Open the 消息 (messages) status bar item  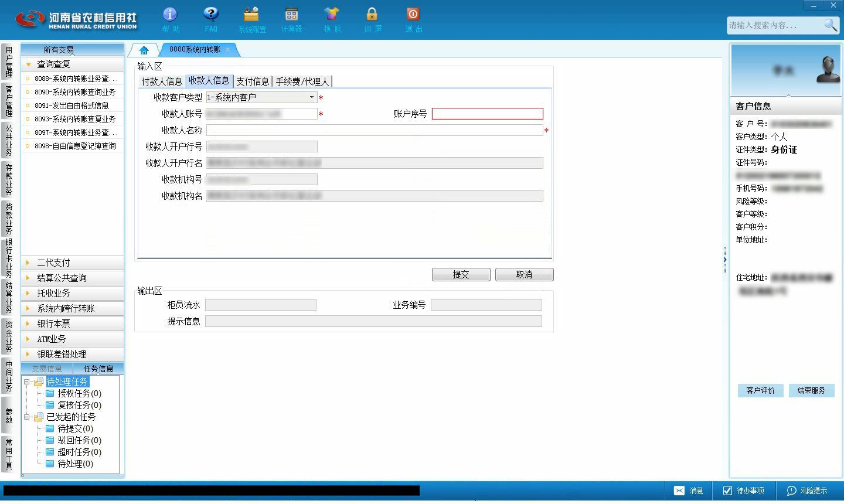point(689,491)
